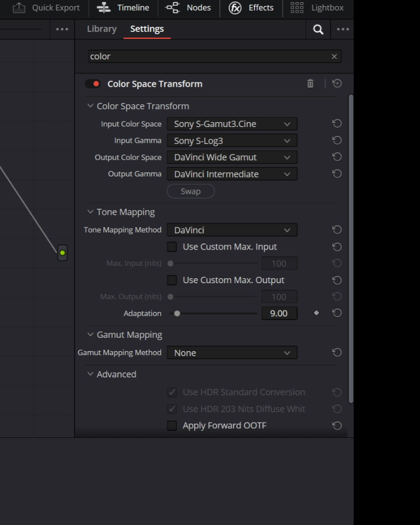Open the Lightbox view
Viewport: 420px width, 525px height.
(316, 8)
